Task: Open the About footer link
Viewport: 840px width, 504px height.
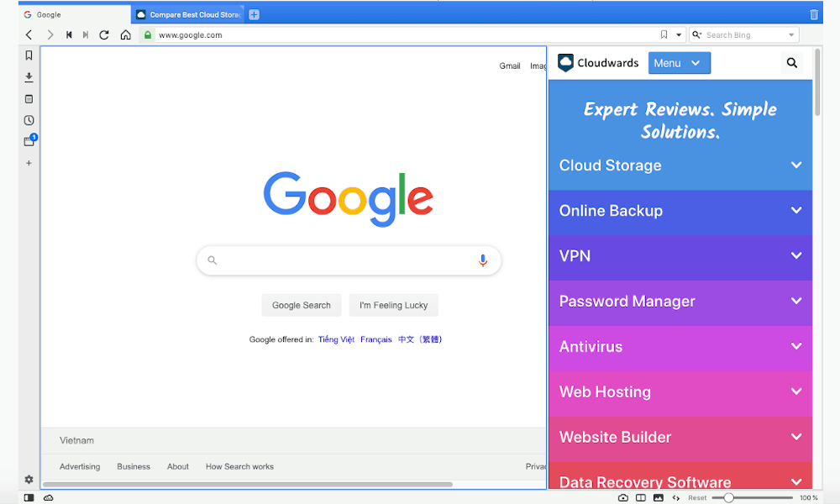Action: click(178, 466)
